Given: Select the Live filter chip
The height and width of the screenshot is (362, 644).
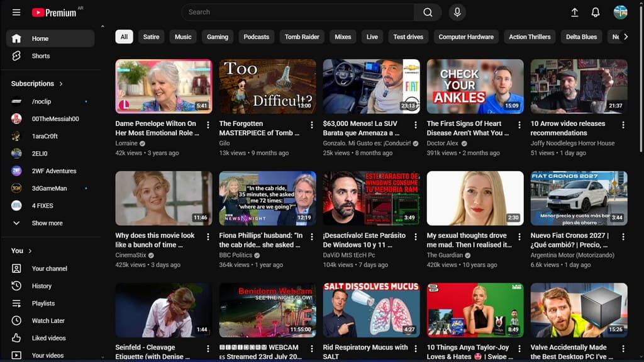Looking at the screenshot, I should tap(372, 37).
